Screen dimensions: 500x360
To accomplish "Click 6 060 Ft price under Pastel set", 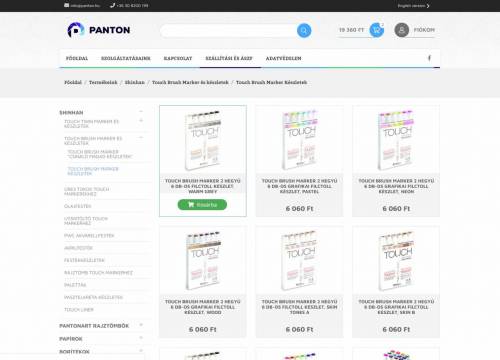I will [299, 209].
